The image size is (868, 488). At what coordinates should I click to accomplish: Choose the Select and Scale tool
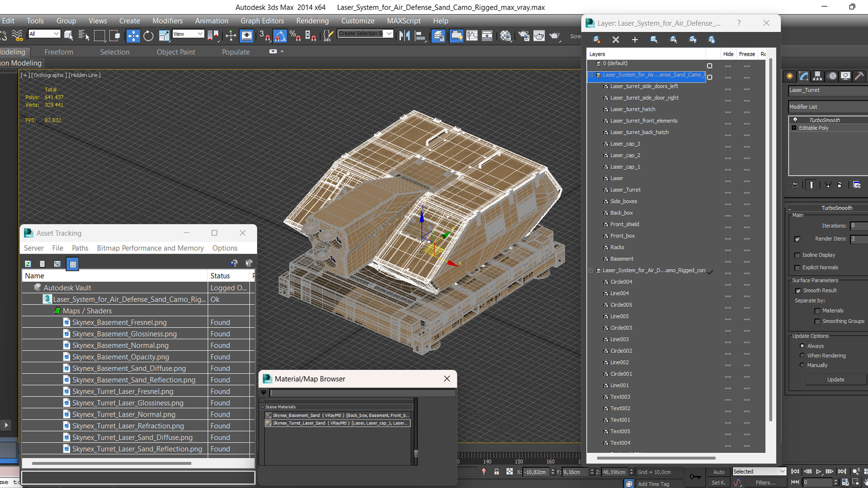(164, 36)
